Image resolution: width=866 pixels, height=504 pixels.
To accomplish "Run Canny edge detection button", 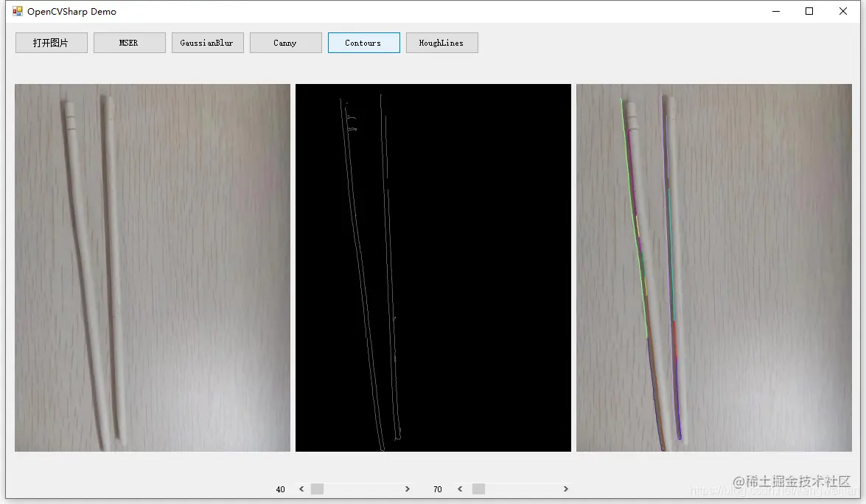I will coord(285,43).
